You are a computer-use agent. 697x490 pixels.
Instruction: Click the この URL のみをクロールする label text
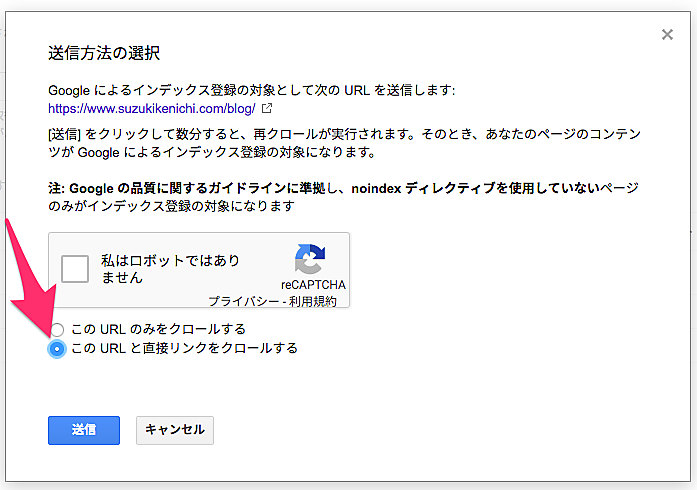[158, 329]
